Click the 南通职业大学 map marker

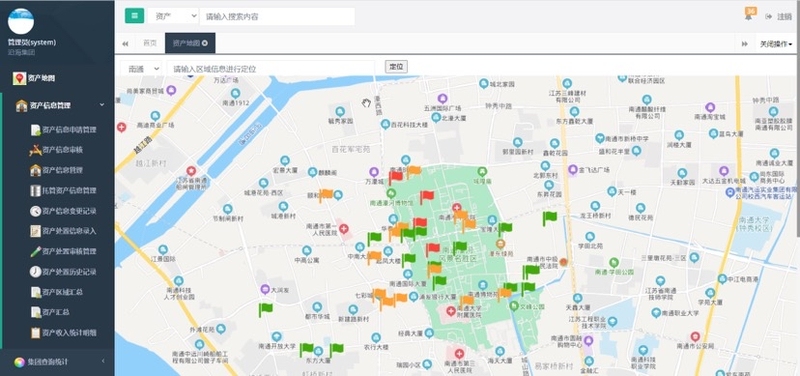(656, 312)
